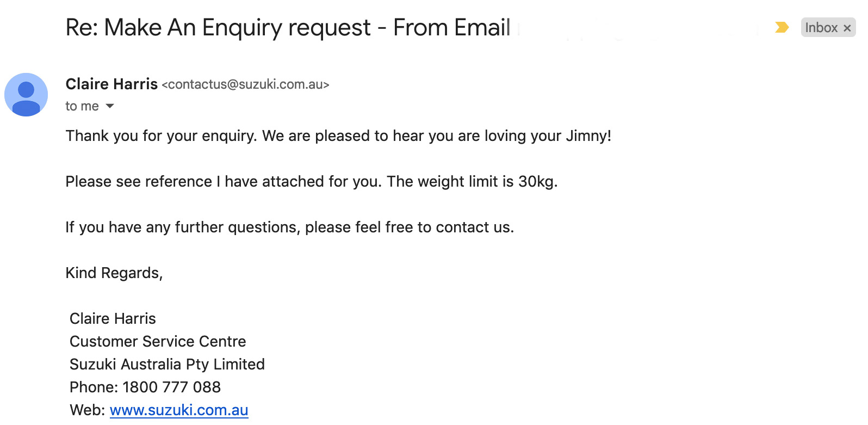Click the sender's profile avatar
Viewport: 868px width, 425px height.
(26, 95)
